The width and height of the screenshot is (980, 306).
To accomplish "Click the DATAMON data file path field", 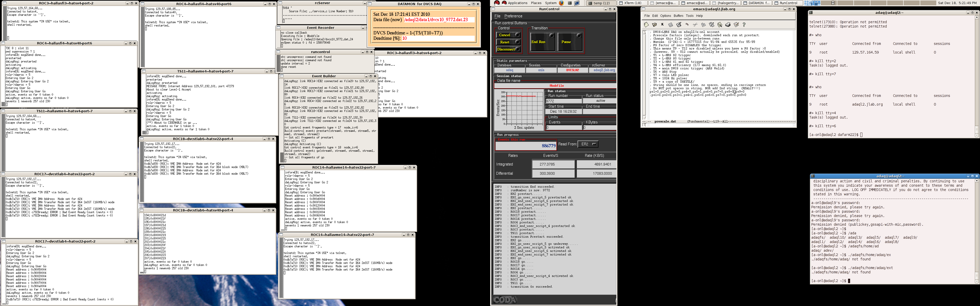I will pyautogui.click(x=439, y=20).
